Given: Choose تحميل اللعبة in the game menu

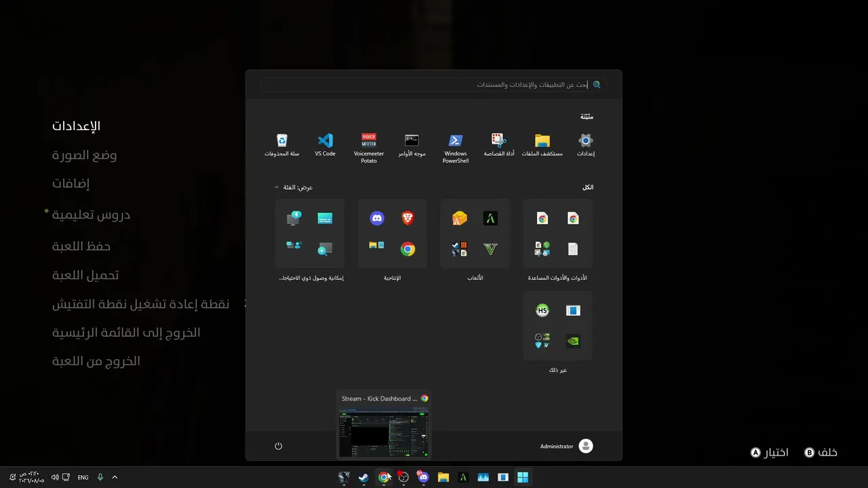Looking at the screenshot, I should pyautogui.click(x=85, y=275).
